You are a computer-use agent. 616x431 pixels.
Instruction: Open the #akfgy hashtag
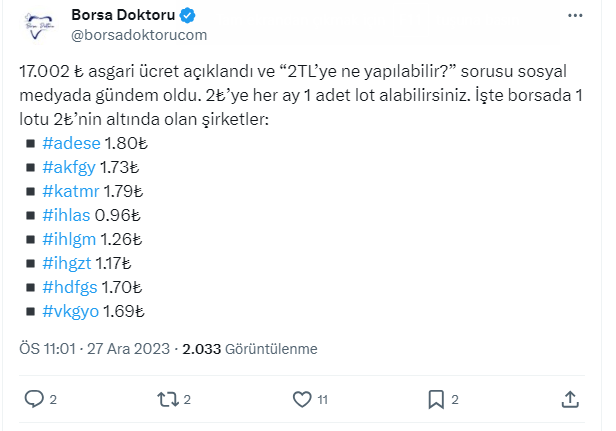(70, 167)
